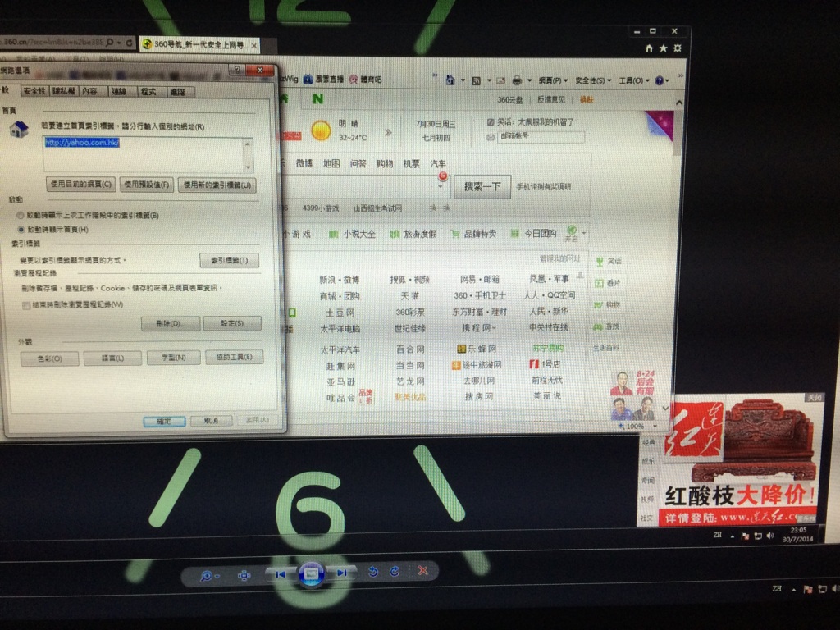This screenshot has width=840, height=630.
Task: Click the 確定 button
Action: pyautogui.click(x=164, y=421)
